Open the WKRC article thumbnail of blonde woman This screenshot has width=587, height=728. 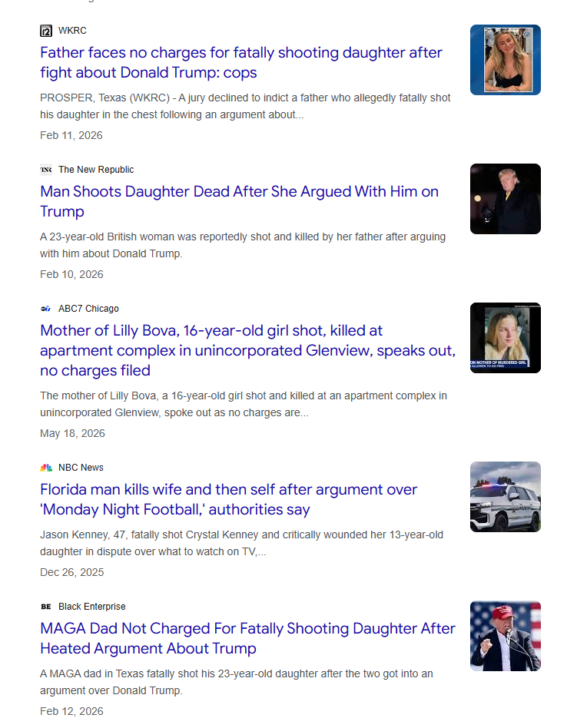[506, 60]
